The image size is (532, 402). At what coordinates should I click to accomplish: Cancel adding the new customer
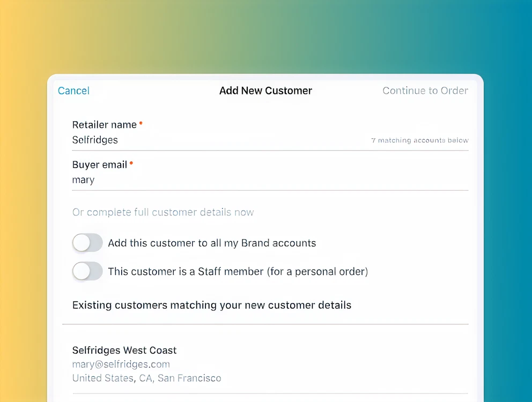point(73,91)
